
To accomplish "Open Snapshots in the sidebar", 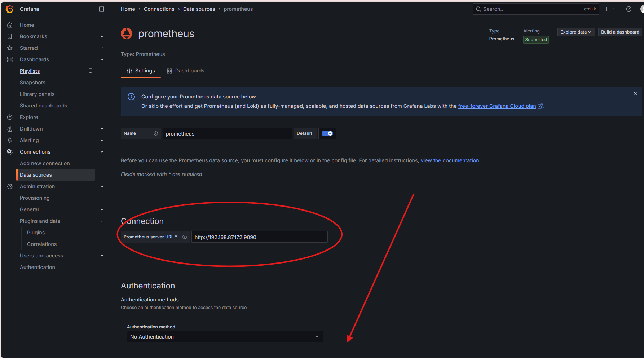I will click(x=32, y=83).
